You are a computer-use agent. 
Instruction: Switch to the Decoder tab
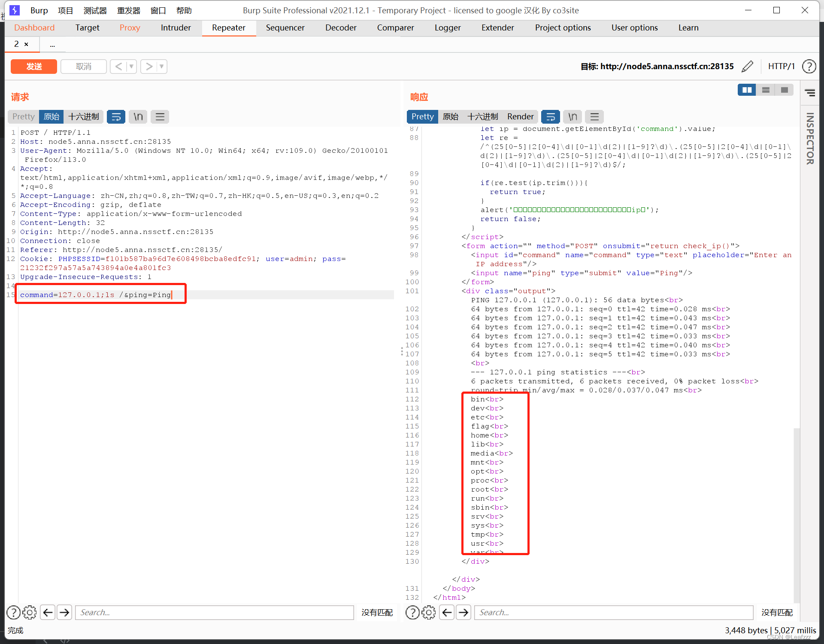(341, 28)
